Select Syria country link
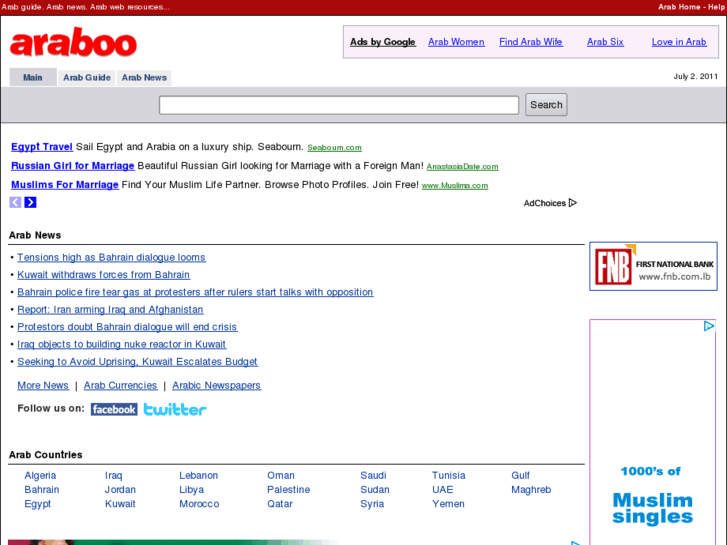Image resolution: width=727 pixels, height=545 pixels. 372,504
